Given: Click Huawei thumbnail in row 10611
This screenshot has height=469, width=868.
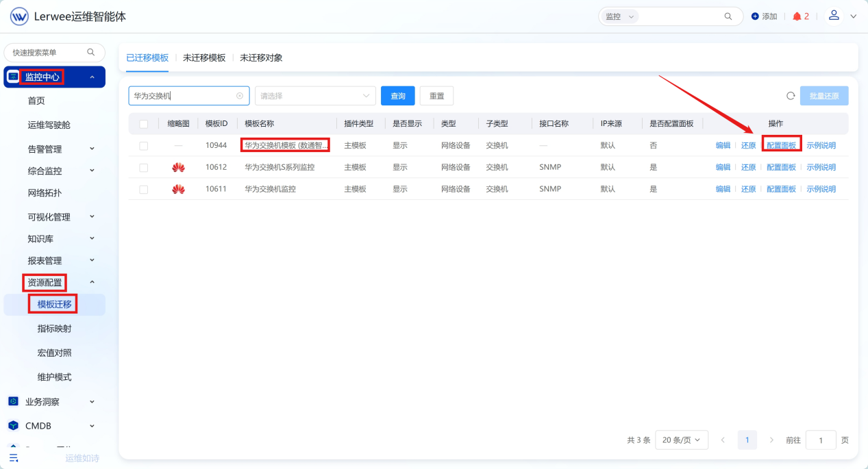Looking at the screenshot, I should tap(178, 189).
